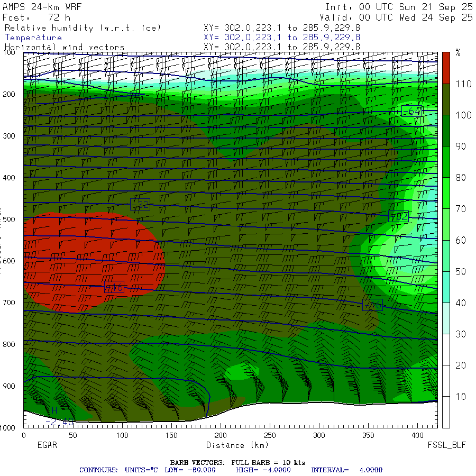The height and width of the screenshot is (476, 476).
Task: Click the 'Relative humidity (w.r.t. ice)' label
Action: (x=83, y=28)
